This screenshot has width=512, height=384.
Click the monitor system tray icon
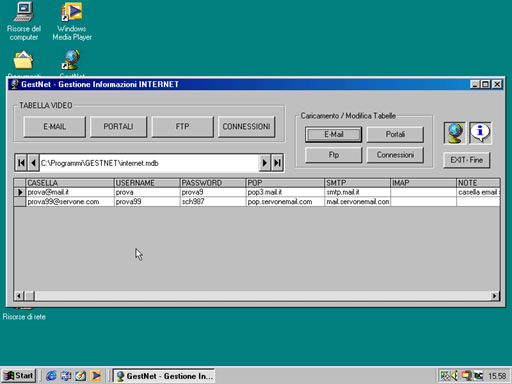pyautogui.click(x=466, y=376)
